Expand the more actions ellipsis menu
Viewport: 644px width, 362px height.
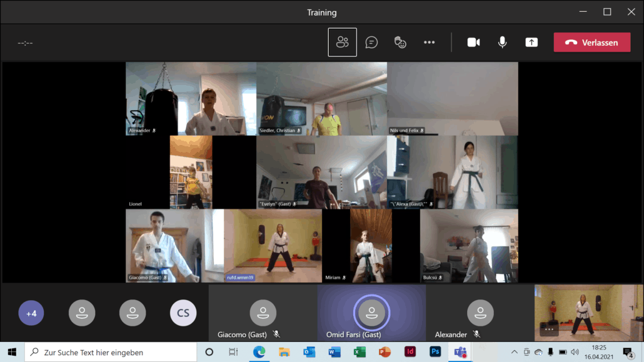429,43
